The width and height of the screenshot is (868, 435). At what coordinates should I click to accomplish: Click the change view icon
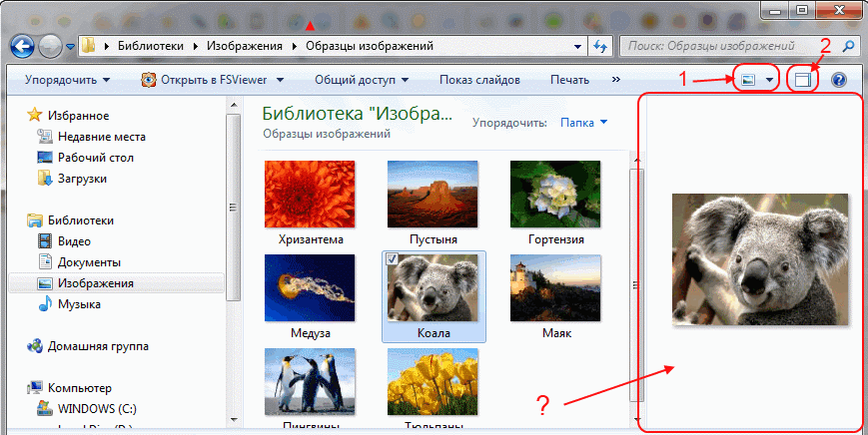click(748, 80)
